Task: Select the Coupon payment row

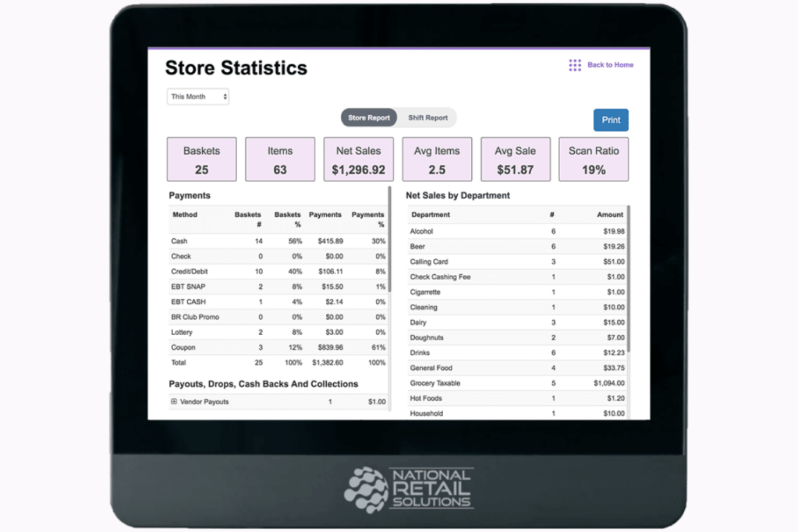Action: pyautogui.click(x=278, y=347)
